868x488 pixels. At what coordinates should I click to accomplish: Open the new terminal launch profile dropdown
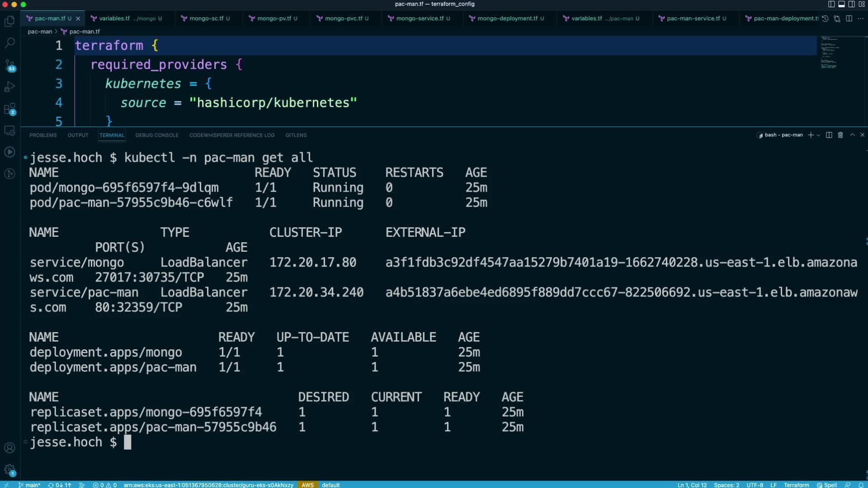(818, 135)
